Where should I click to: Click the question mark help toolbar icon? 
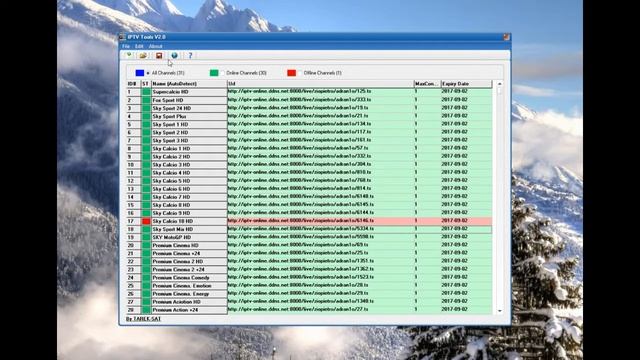[190, 55]
